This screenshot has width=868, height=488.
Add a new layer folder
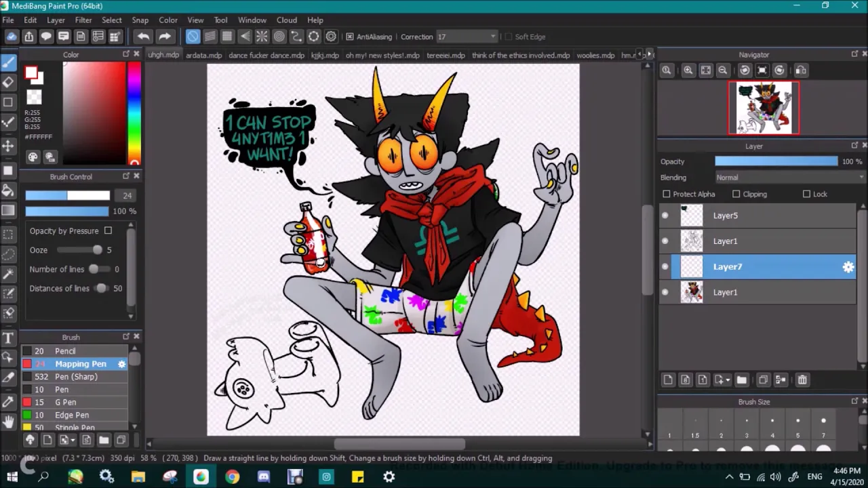pyautogui.click(x=741, y=380)
